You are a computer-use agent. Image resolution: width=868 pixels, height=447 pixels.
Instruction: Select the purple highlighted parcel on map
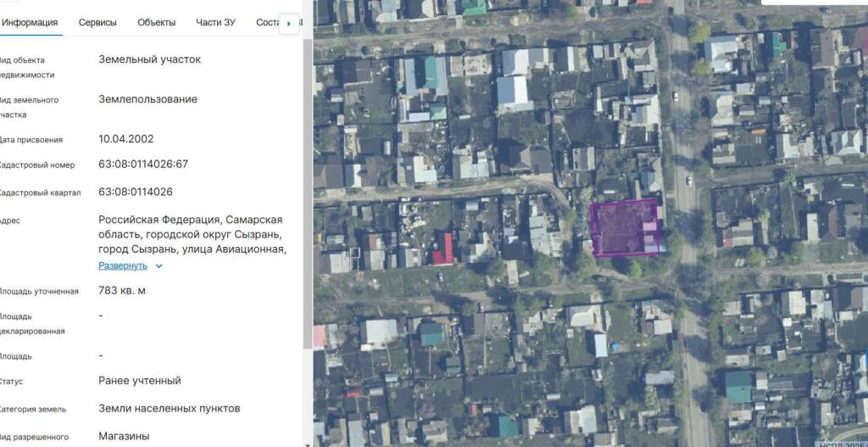(x=623, y=227)
